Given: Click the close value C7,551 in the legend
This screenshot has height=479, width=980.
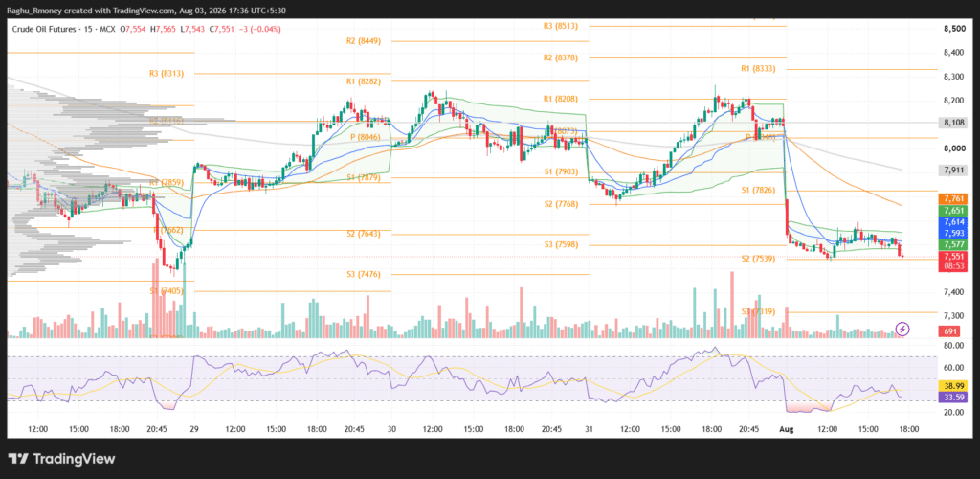Looking at the screenshot, I should [221, 29].
